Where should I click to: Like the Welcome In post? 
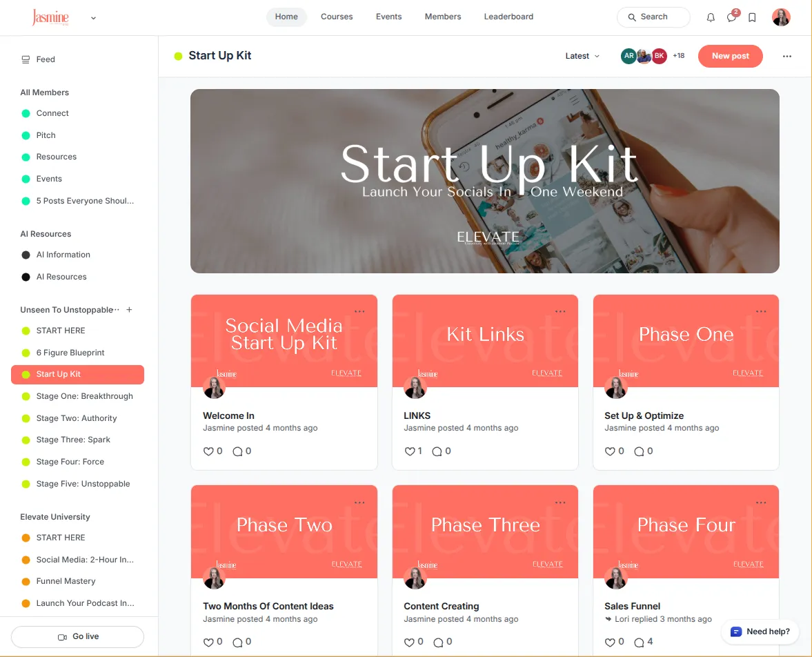pyautogui.click(x=208, y=451)
